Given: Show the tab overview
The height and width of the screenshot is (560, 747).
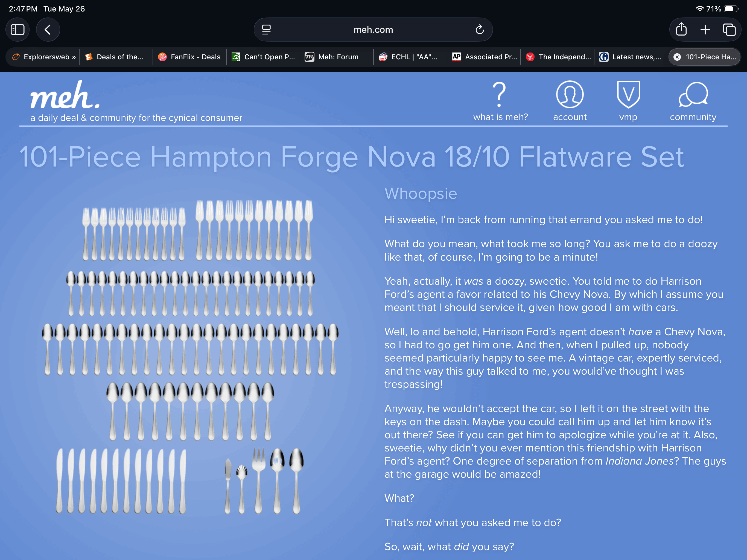Looking at the screenshot, I should point(729,30).
